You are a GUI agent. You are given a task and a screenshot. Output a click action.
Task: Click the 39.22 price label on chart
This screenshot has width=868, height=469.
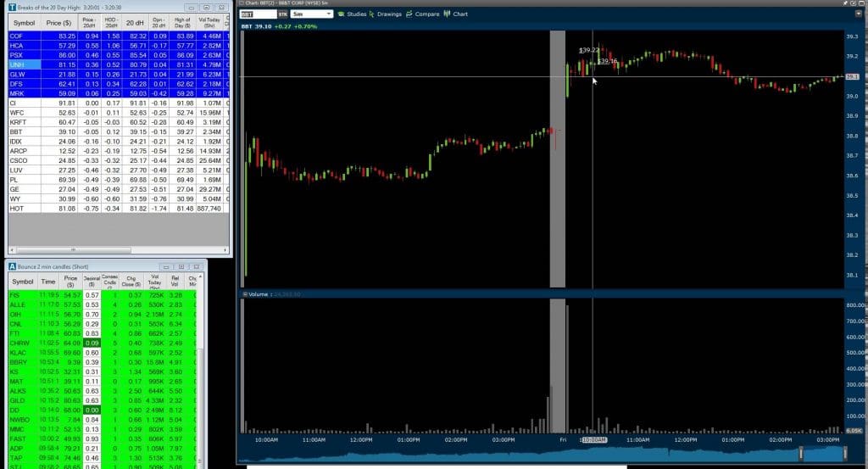tap(589, 50)
